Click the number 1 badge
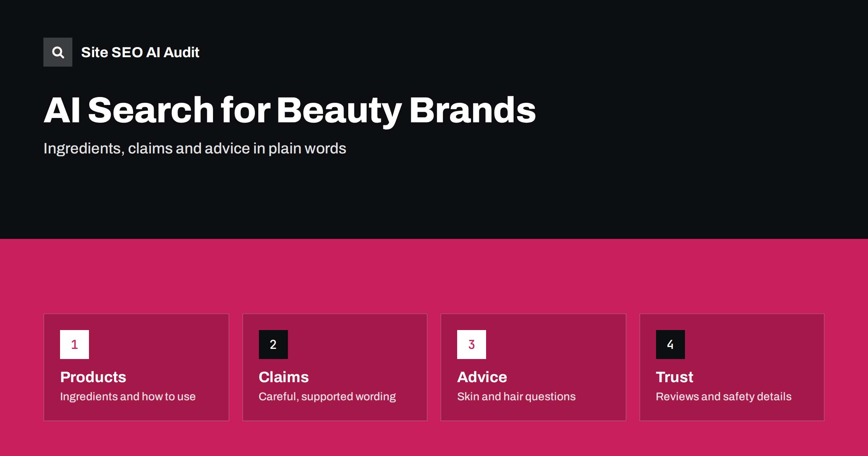 [x=75, y=345]
